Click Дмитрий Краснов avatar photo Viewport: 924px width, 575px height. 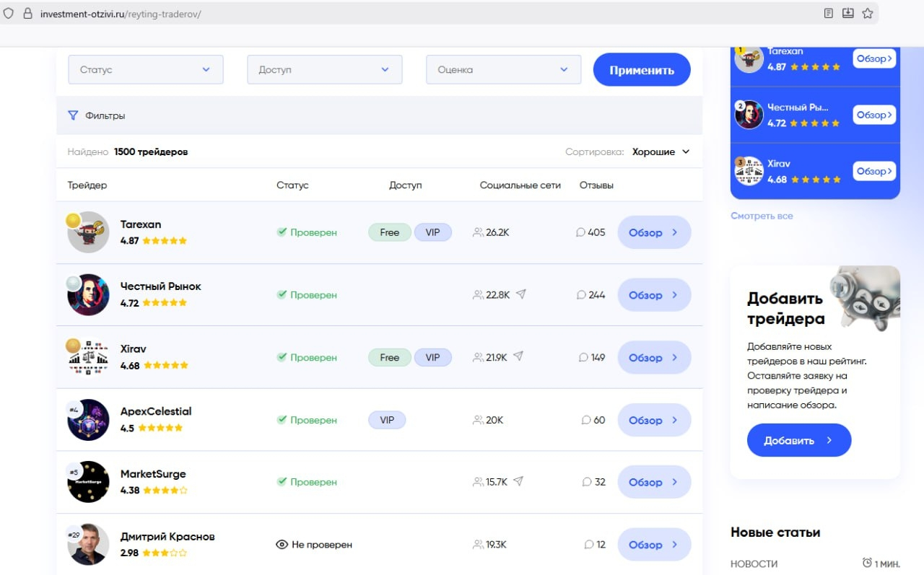click(x=88, y=544)
